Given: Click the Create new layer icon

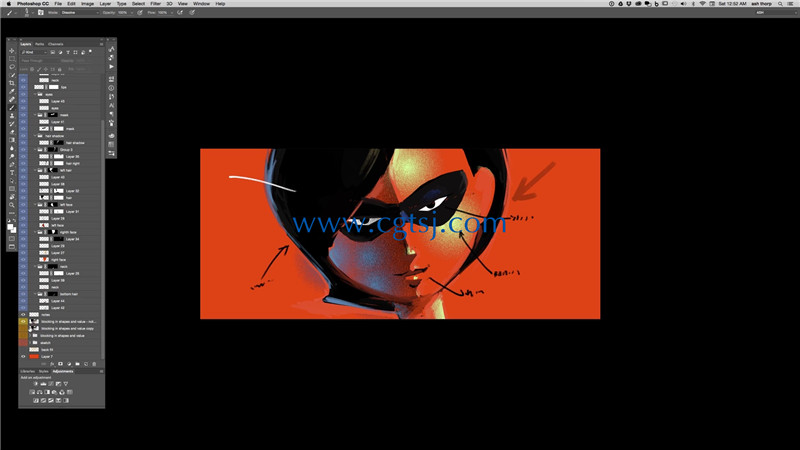Looking at the screenshot, I should [x=86, y=364].
